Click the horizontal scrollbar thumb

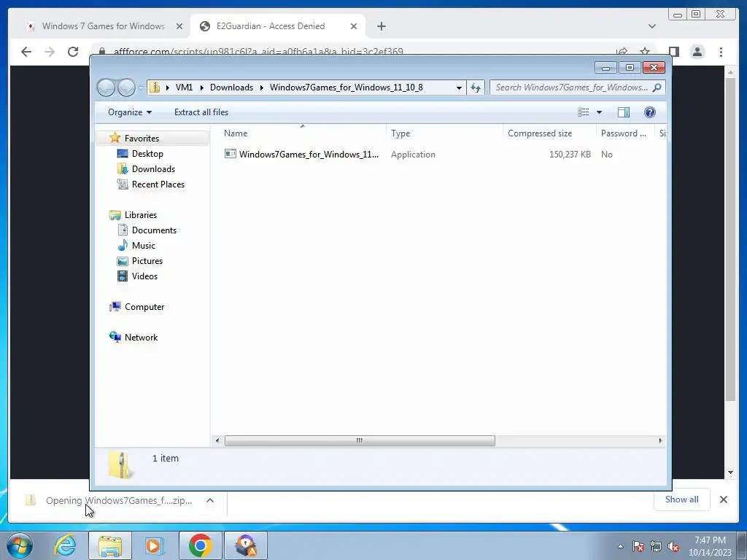(x=360, y=441)
